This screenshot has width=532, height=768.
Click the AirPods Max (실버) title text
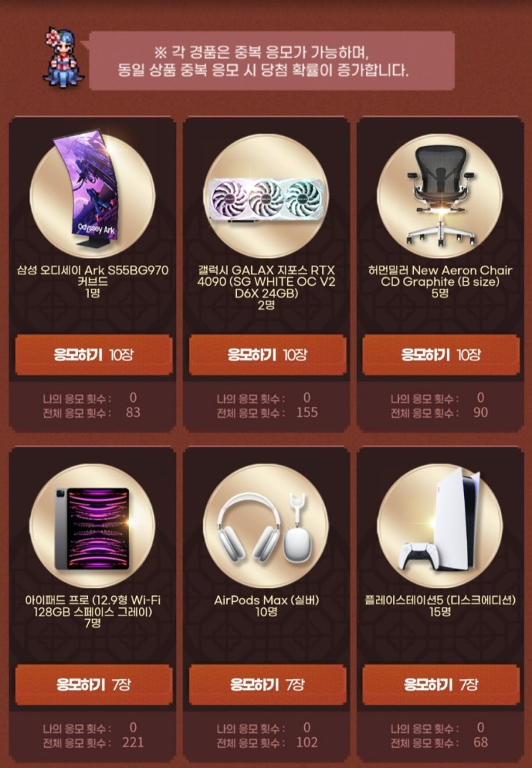(x=266, y=600)
